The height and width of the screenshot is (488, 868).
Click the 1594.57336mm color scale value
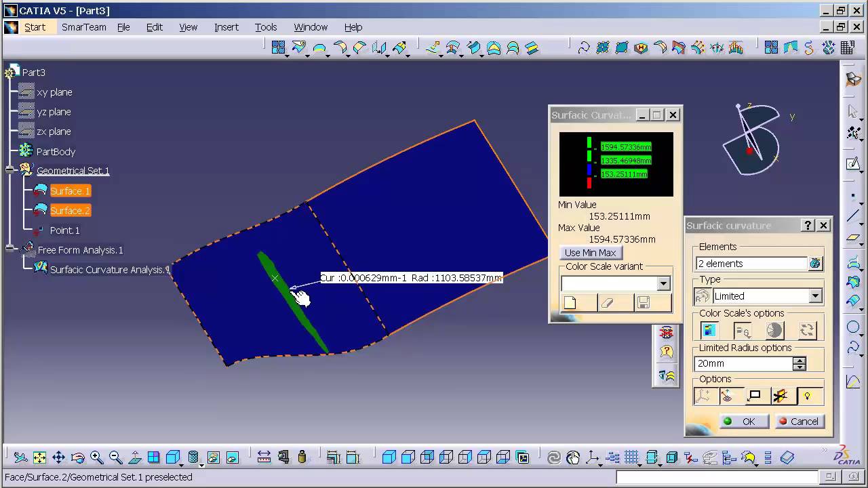626,147
